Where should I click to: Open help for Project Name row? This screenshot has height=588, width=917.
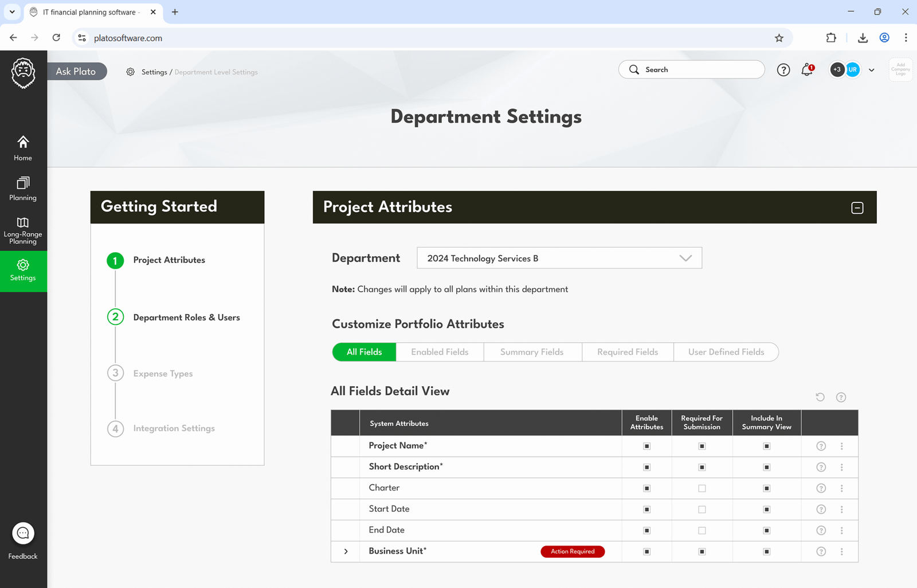821,446
